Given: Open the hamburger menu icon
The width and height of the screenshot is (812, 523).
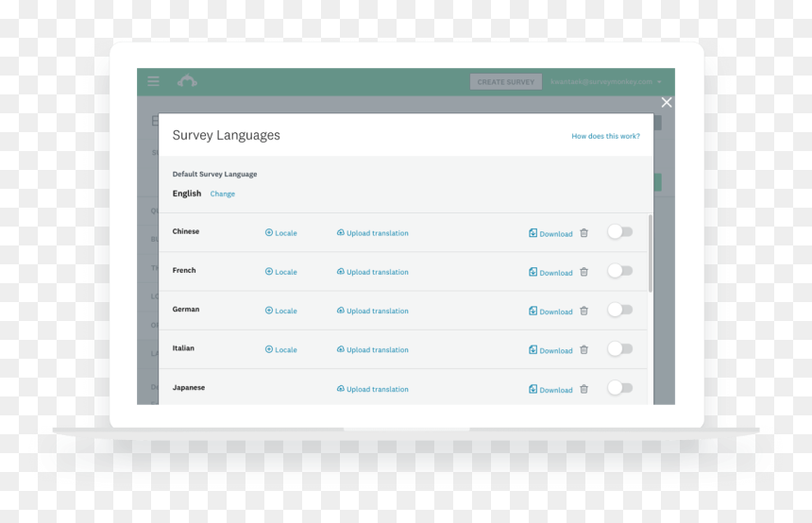Looking at the screenshot, I should (153, 81).
